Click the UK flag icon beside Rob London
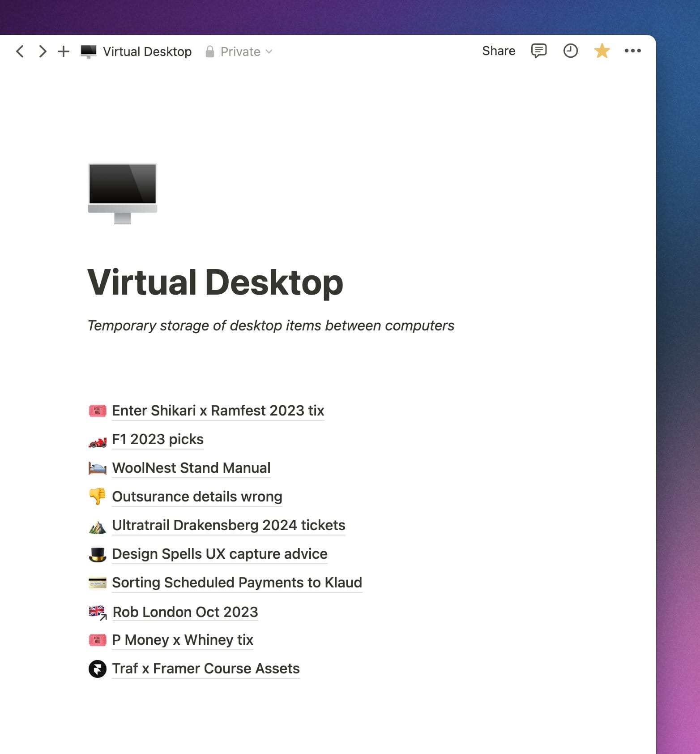Viewport: 700px width, 754px height. (98, 612)
